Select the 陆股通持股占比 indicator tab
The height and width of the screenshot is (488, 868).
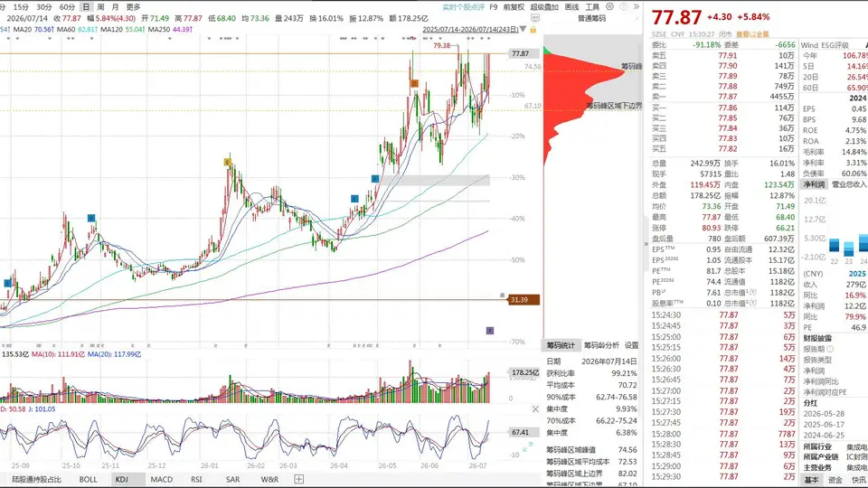[36, 479]
